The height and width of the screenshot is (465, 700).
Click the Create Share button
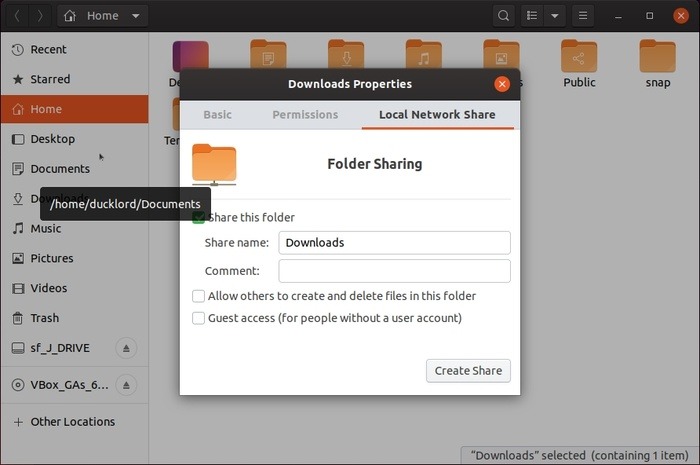tap(468, 371)
